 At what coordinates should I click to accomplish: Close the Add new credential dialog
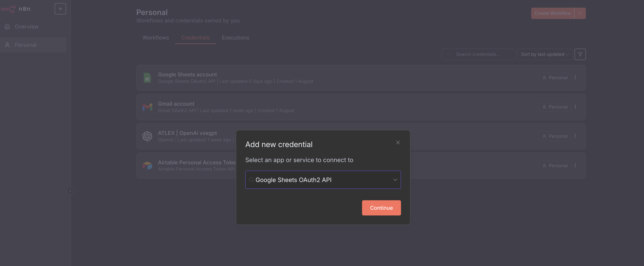398,143
